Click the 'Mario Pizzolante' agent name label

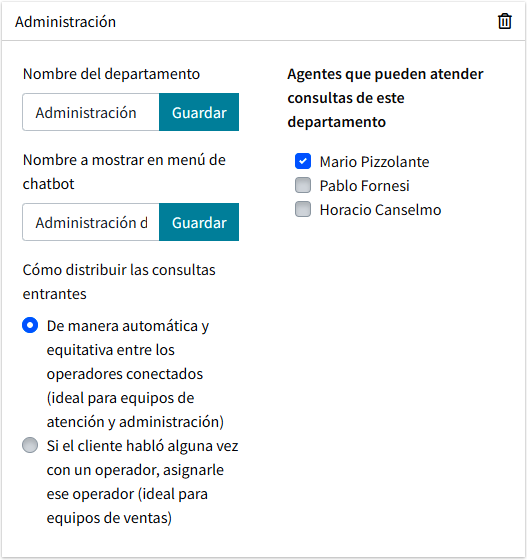point(374,162)
